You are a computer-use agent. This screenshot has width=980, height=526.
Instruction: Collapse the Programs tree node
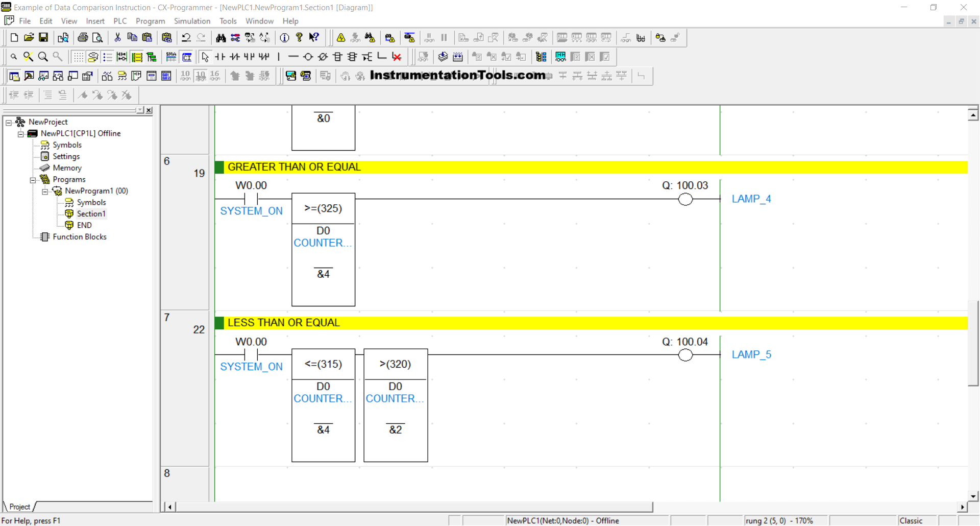[x=33, y=180]
